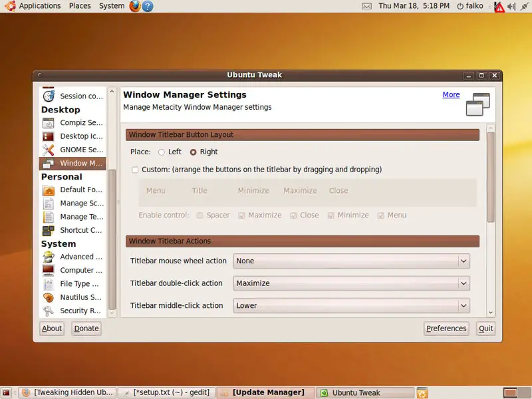Click the disabled Title layout item
The width and height of the screenshot is (532, 399).
(199, 191)
